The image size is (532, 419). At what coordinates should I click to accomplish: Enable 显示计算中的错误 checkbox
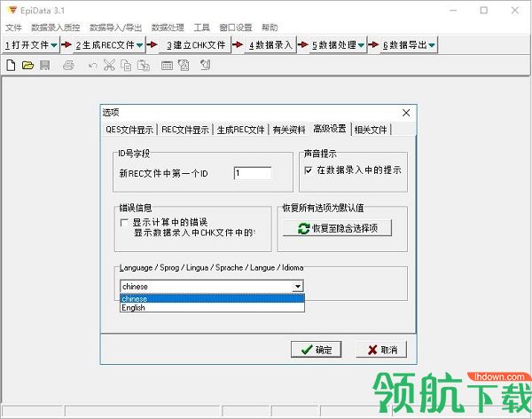point(124,223)
